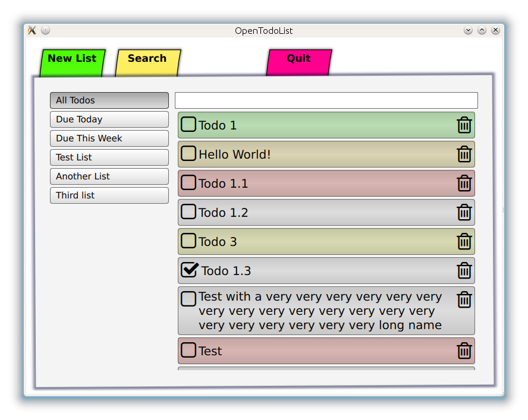The height and width of the screenshot is (420, 528).
Task: Select the Due Today filter
Action: [x=109, y=119]
